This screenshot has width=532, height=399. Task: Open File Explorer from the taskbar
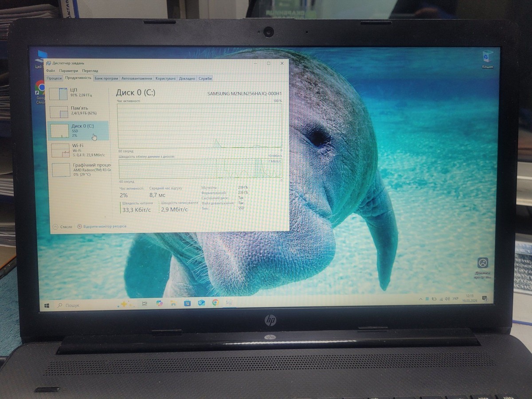(x=173, y=303)
